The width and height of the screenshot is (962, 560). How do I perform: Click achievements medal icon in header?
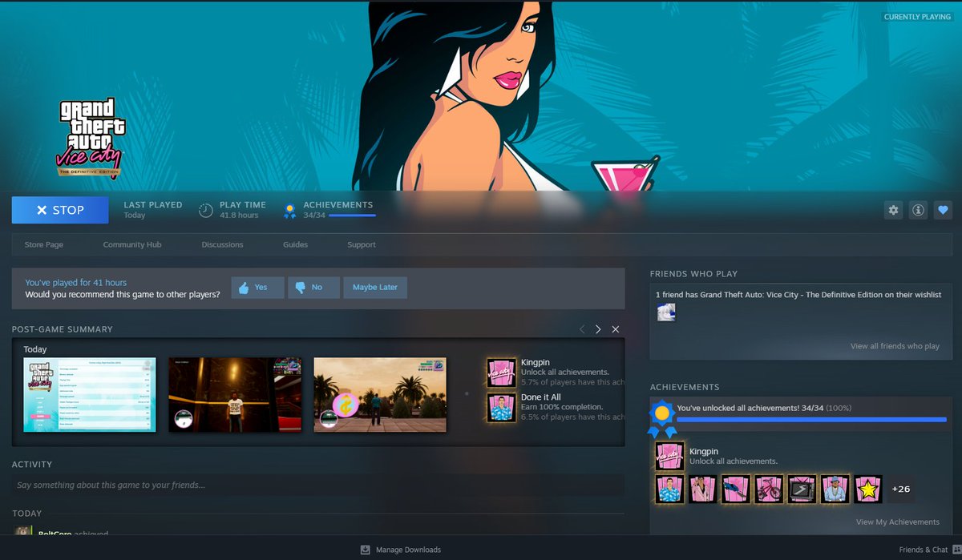point(290,211)
